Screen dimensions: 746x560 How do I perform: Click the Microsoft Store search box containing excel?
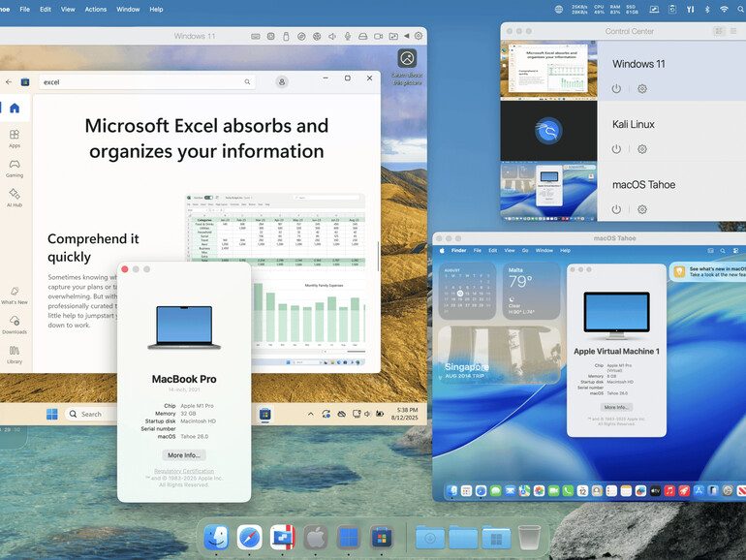(x=147, y=81)
